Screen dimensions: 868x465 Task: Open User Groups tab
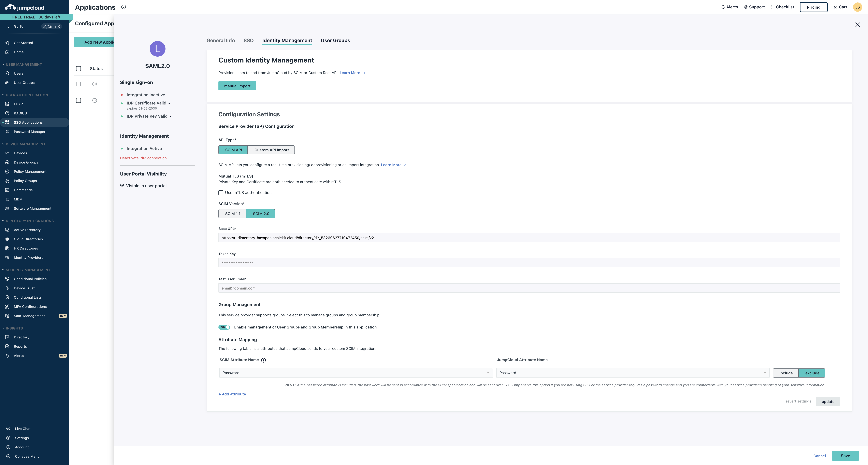[335, 40]
